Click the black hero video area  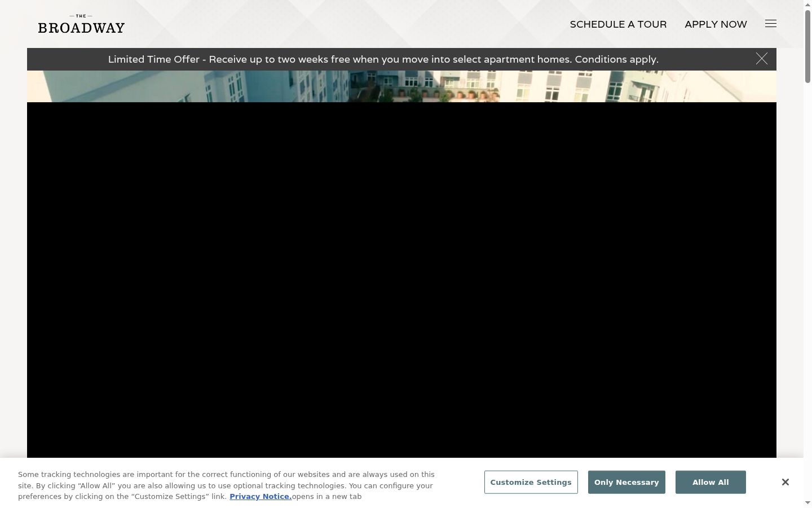coord(401,280)
